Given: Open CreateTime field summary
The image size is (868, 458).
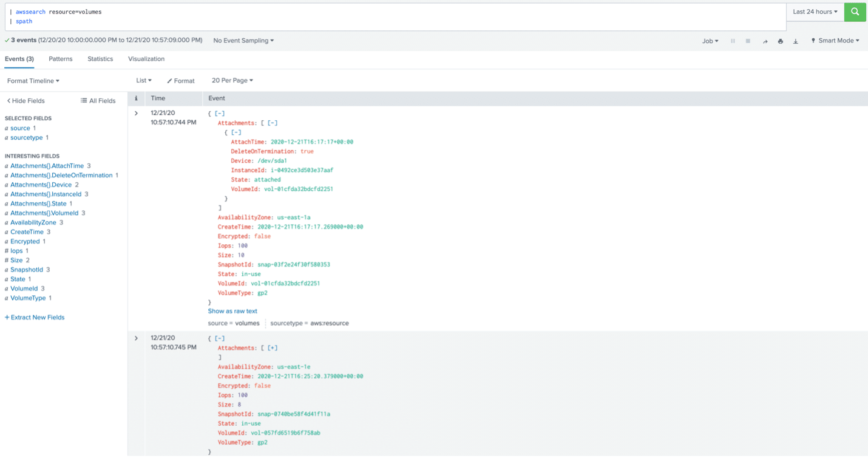Looking at the screenshot, I should point(27,232).
